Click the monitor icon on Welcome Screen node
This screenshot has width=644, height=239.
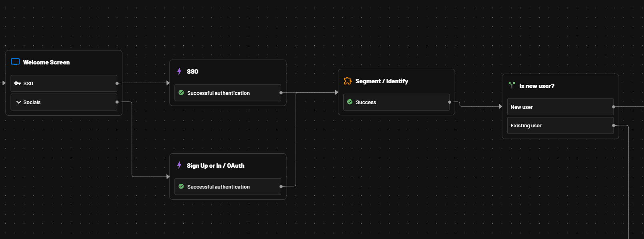coord(15,62)
